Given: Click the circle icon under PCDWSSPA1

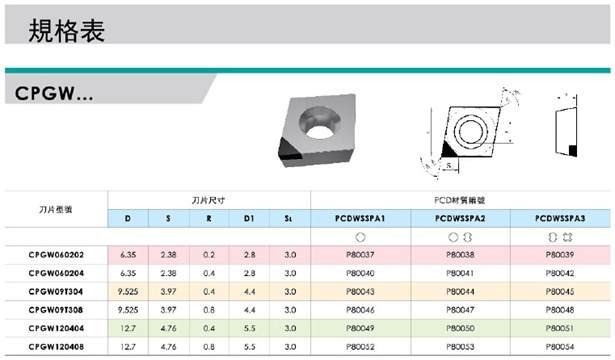Looking at the screenshot, I should pyautogui.click(x=360, y=237).
